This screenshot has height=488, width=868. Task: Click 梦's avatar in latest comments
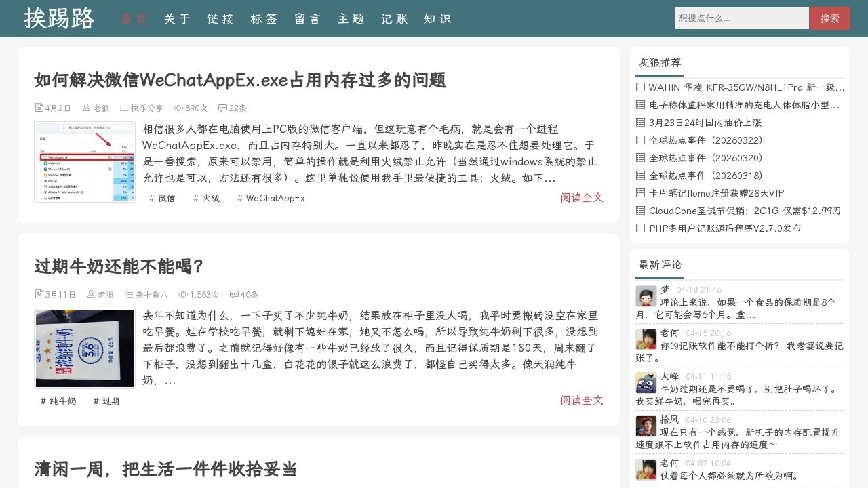pos(646,296)
